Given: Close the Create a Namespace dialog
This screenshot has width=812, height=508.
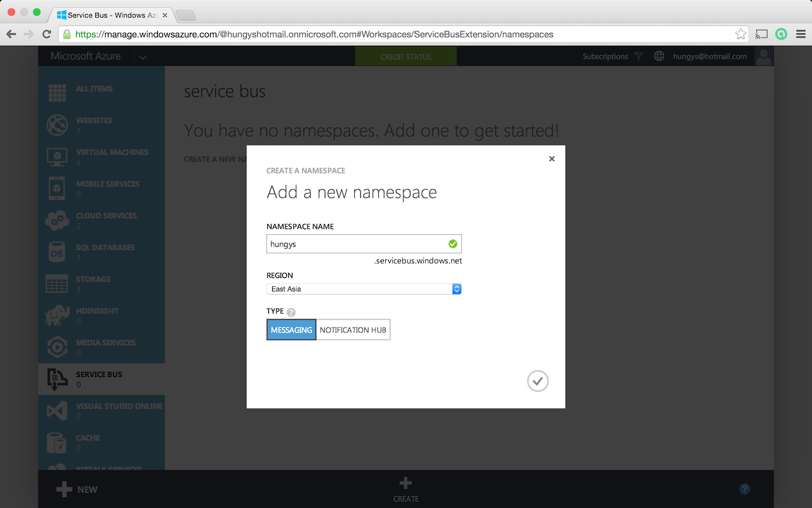Looking at the screenshot, I should (552, 159).
